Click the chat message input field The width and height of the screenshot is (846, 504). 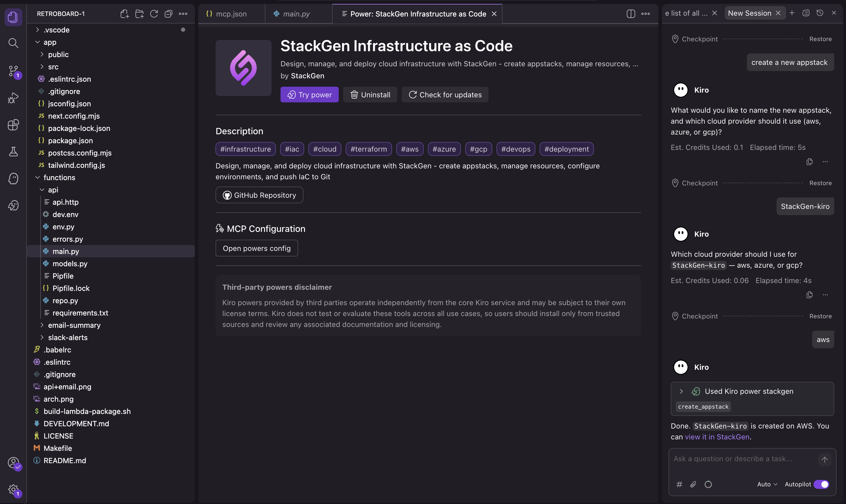point(741,459)
